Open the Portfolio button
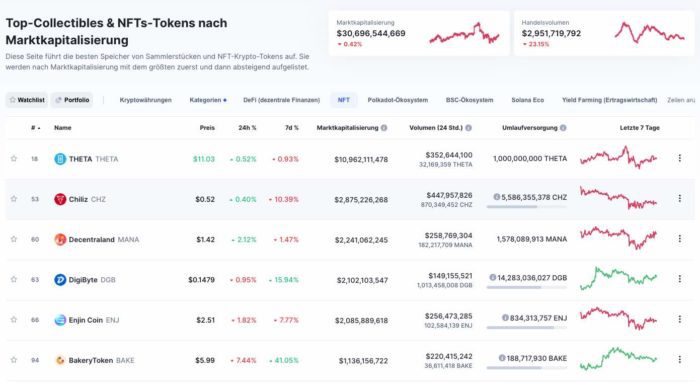 72,100
